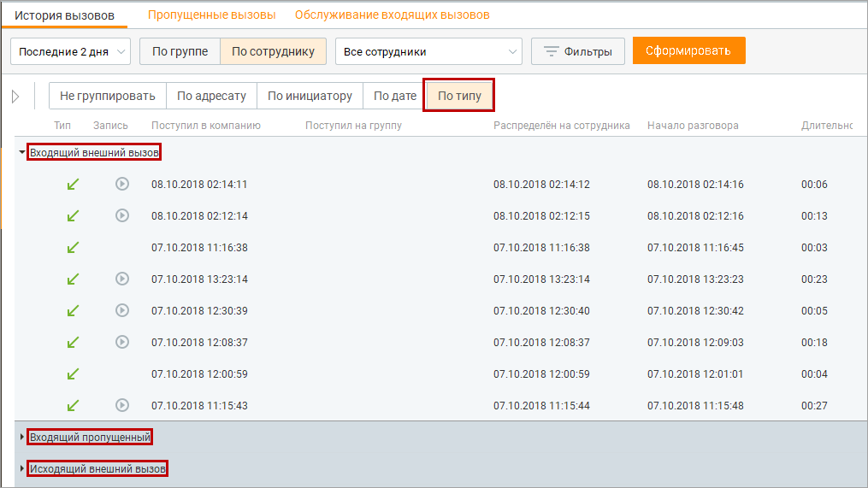Viewport: 868px width, 488px height.
Task: Group calls По инициатору
Action: [310, 96]
